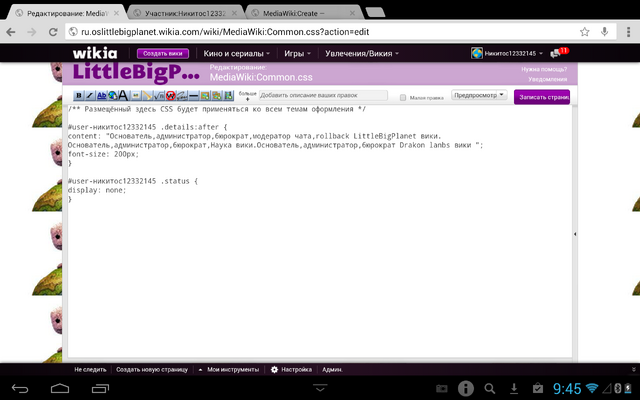Expand Увлечения/Викия menu
This screenshot has height=400, width=640.
362,53
